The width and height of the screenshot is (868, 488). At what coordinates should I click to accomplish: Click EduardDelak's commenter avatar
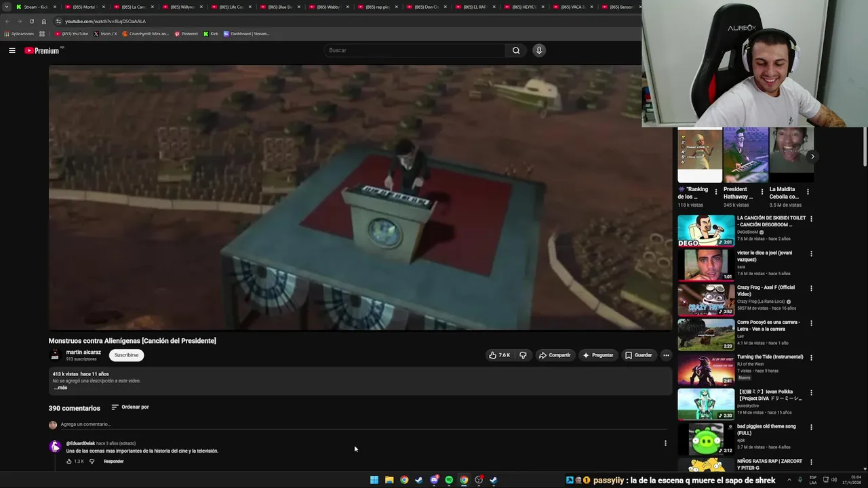point(55,446)
